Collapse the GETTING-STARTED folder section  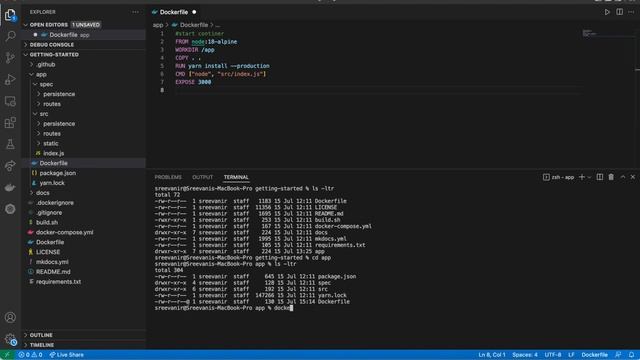click(84, 55)
